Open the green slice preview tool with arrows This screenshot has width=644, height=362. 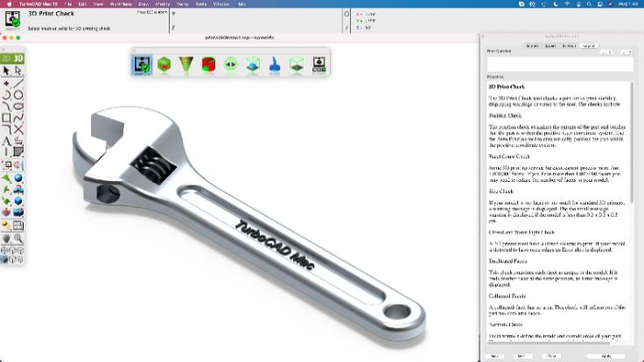(x=230, y=65)
